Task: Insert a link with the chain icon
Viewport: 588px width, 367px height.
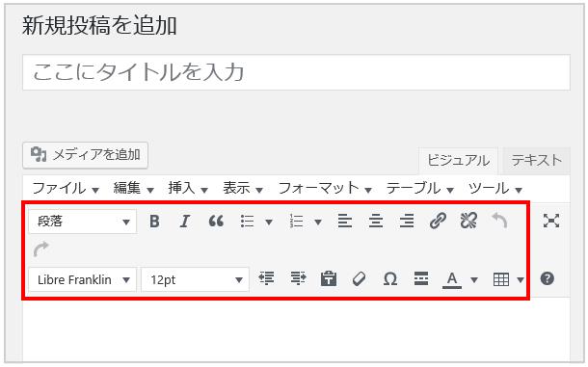Action: point(438,221)
